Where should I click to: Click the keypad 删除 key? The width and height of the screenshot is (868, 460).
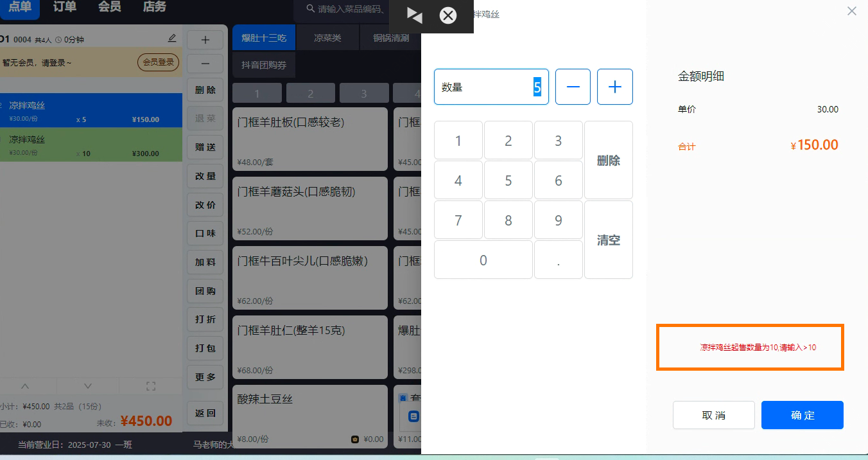[x=609, y=160]
